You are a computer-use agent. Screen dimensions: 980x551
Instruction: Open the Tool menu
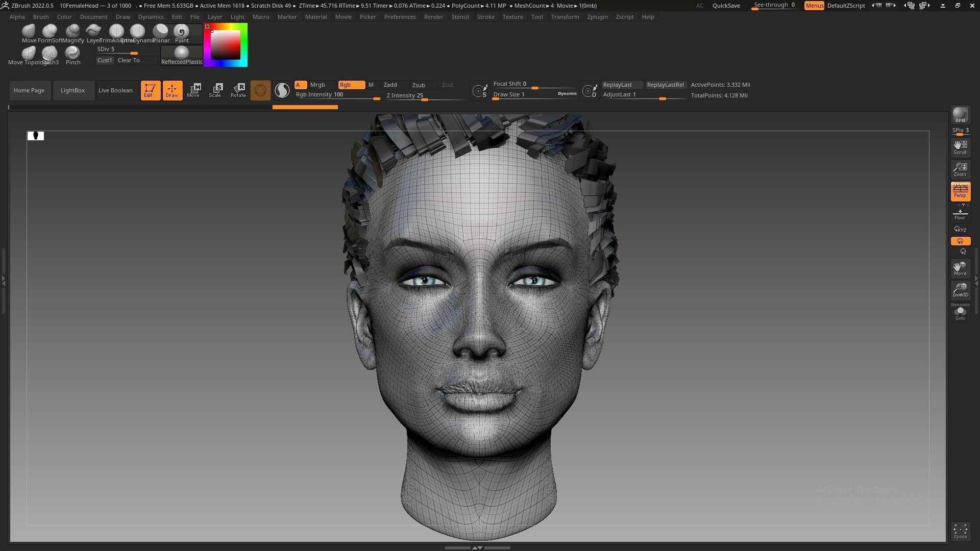[537, 17]
